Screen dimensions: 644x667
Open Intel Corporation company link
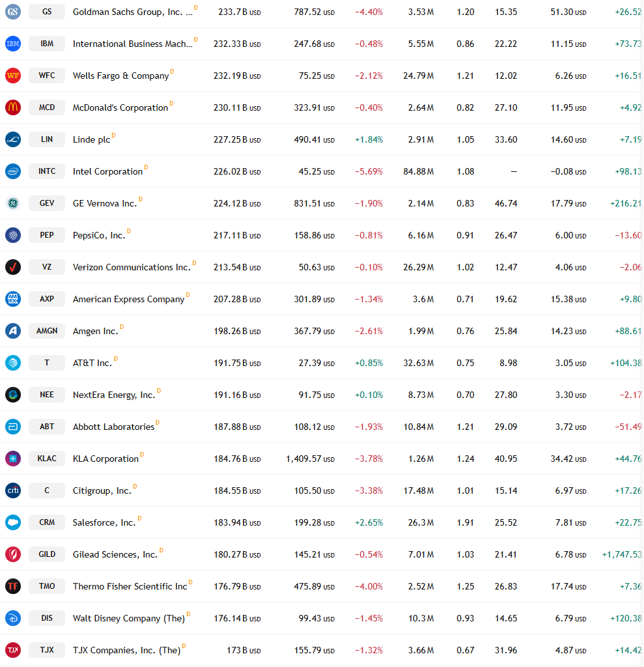(107, 171)
